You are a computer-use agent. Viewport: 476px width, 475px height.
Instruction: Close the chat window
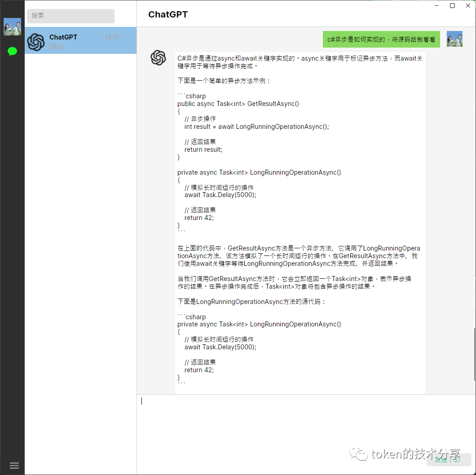(x=468, y=6)
